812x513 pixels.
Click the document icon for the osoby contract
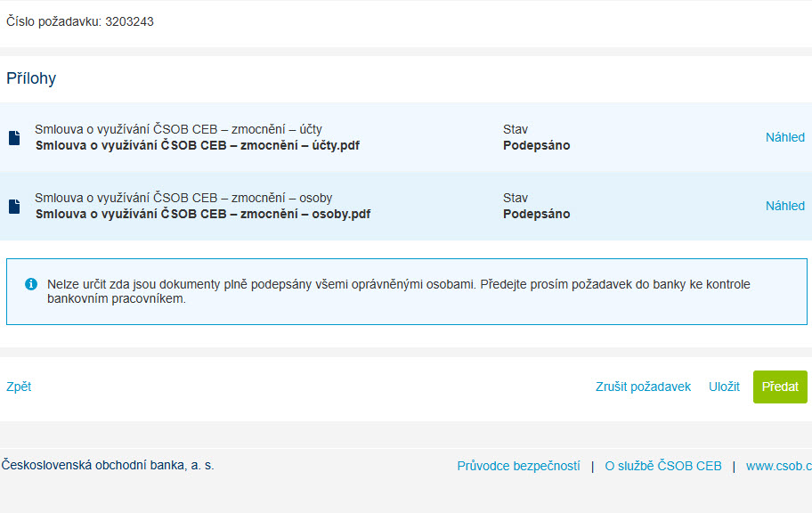tap(14, 207)
